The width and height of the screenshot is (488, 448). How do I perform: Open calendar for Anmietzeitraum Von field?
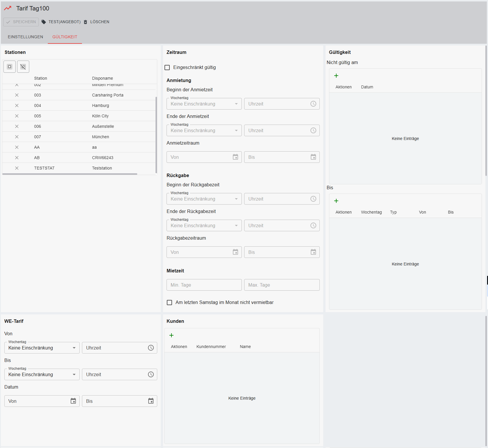pyautogui.click(x=235, y=157)
